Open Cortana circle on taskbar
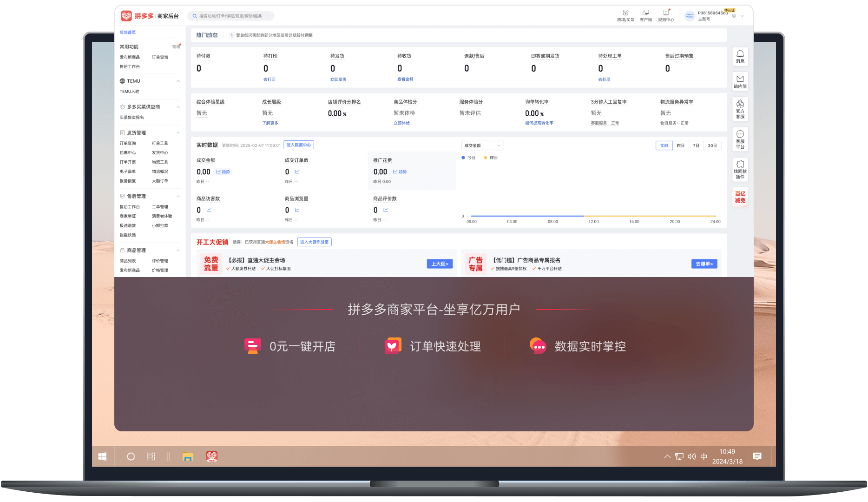This screenshot has height=502, width=868. coord(131,456)
